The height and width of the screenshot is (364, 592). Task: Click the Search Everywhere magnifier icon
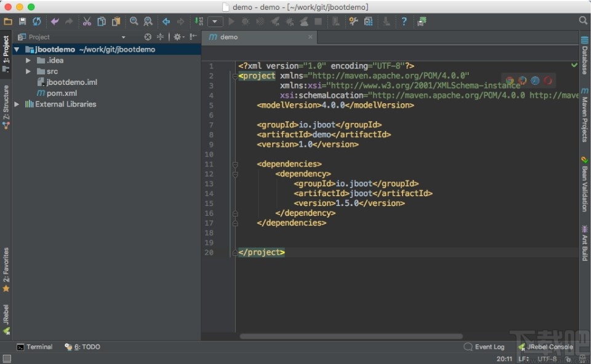point(583,21)
